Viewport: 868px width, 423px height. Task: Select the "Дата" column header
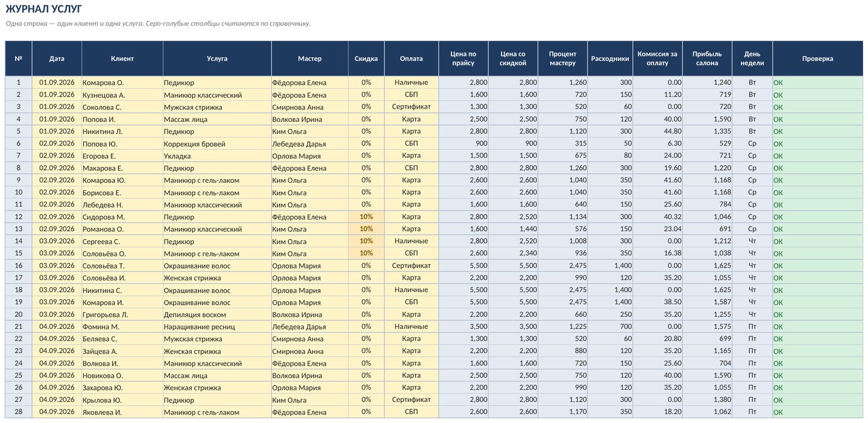pos(57,59)
